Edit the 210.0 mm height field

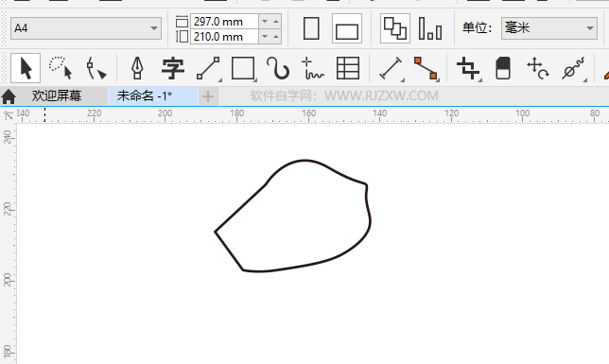point(224,37)
